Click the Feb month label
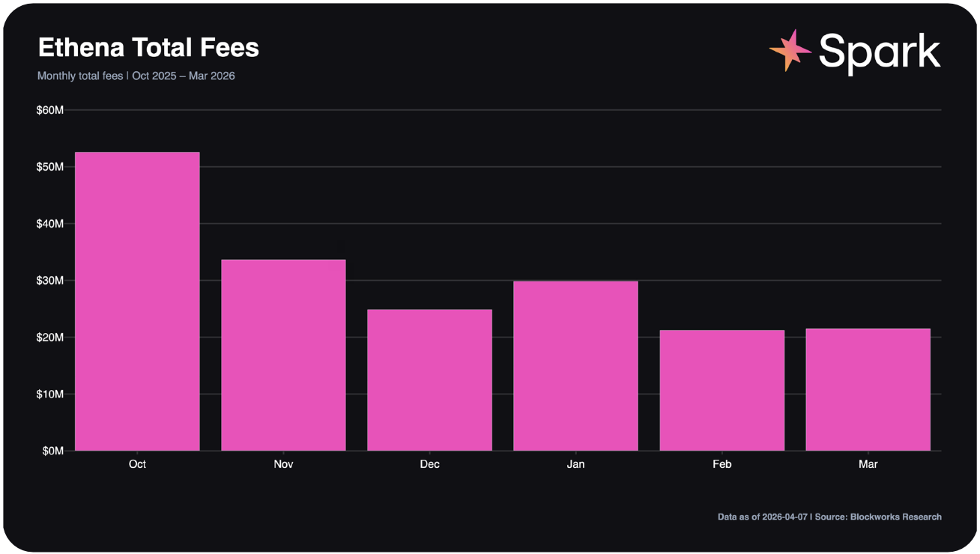The width and height of the screenshot is (980, 554). point(722,464)
